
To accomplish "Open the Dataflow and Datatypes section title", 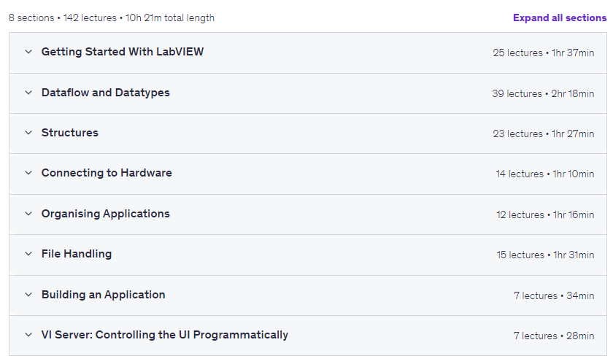I will click(106, 93).
